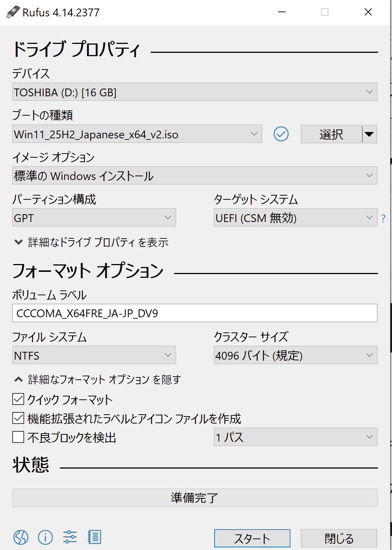Image resolution: width=392 pixels, height=550 pixels.
Task: Click the ドライブ プロパティ heading
Action: [x=76, y=49]
